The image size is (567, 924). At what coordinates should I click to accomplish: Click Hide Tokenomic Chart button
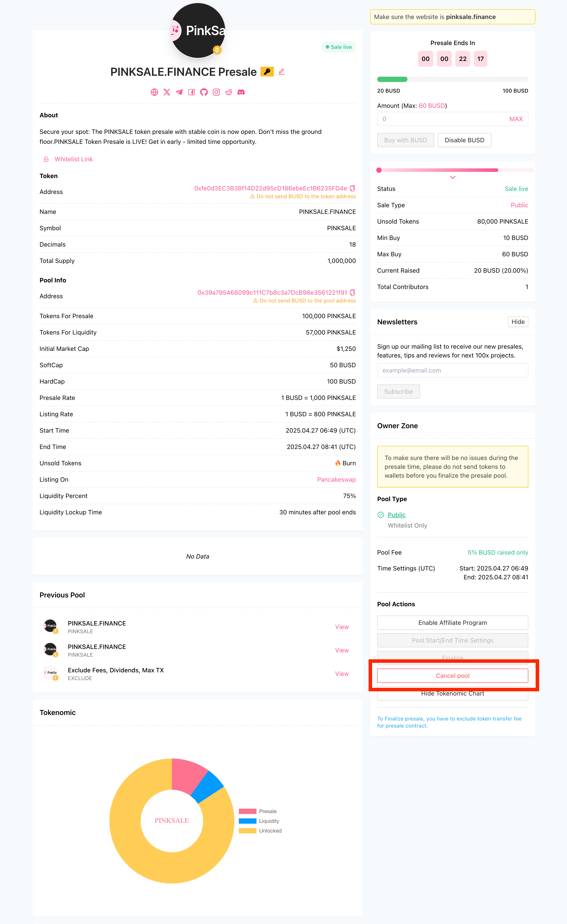click(453, 693)
